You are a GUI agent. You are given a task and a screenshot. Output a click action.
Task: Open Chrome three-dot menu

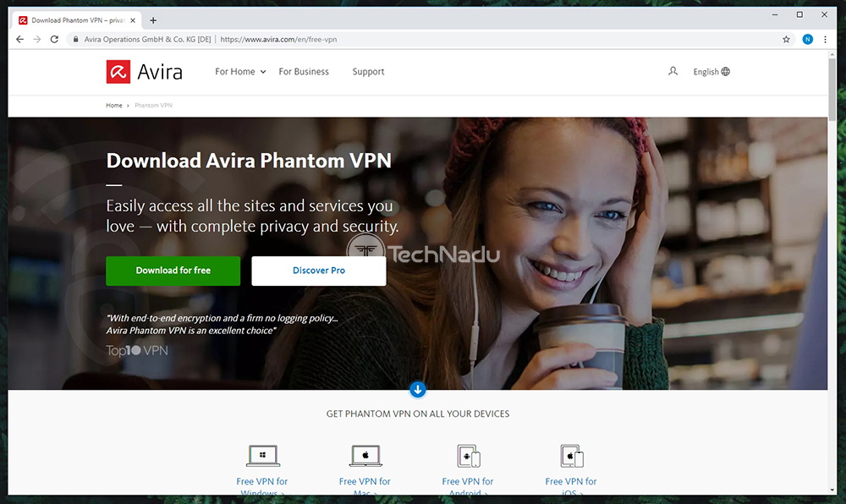pyautogui.click(x=825, y=40)
